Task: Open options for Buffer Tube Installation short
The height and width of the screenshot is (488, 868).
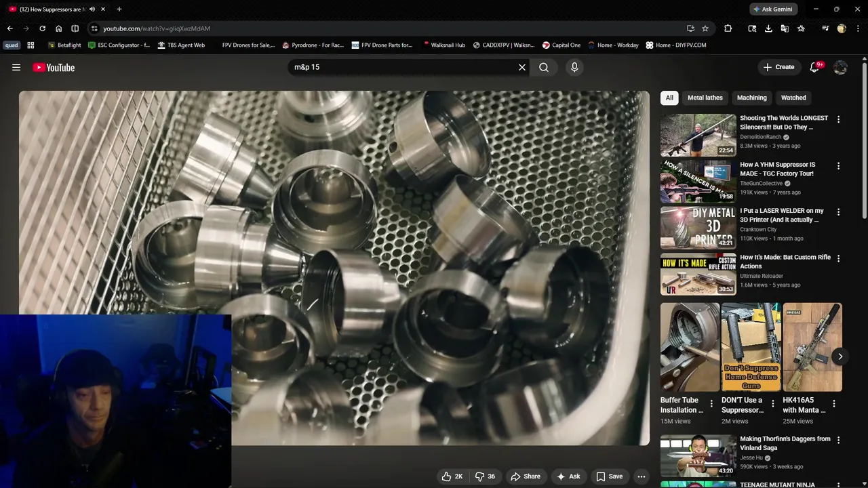Action: 711,403
